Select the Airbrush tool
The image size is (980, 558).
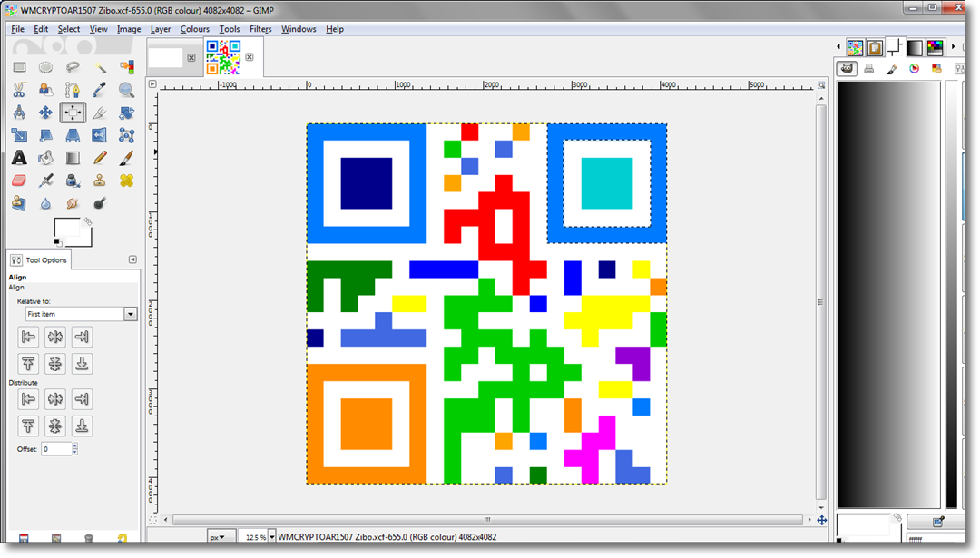click(45, 181)
